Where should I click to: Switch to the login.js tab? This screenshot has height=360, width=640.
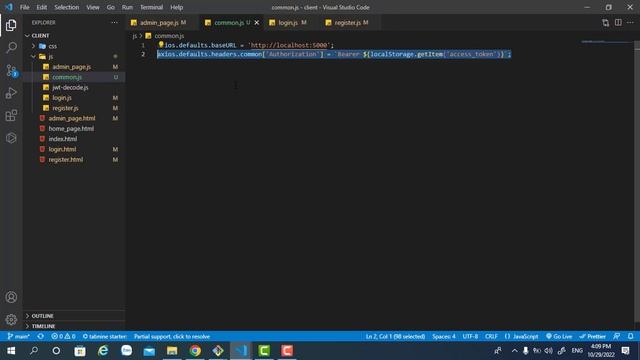pyautogui.click(x=288, y=22)
